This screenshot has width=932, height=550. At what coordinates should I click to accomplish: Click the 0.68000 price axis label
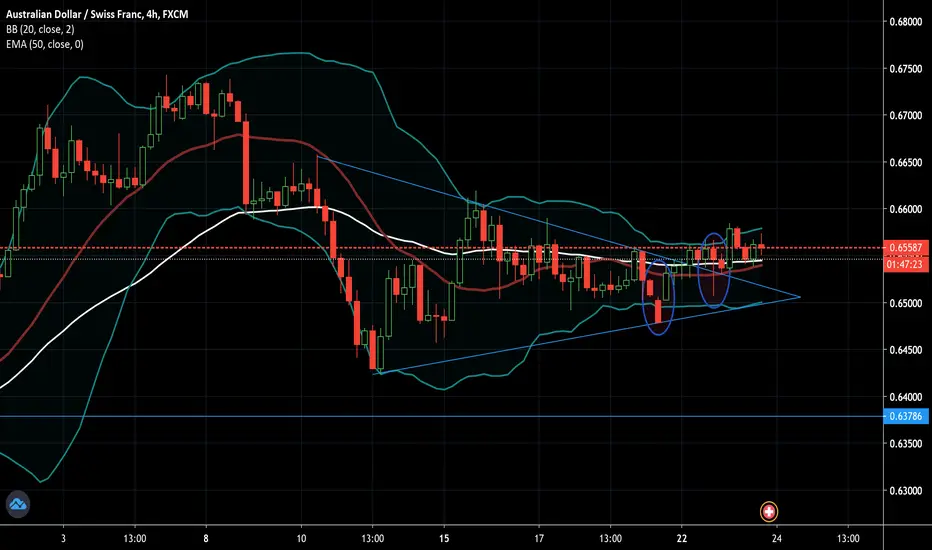(906, 22)
